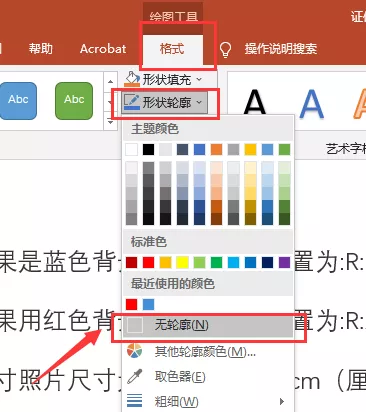Viewport: 366px width, 412px height.
Task: Click the Shape Fill paint bucket icon
Action: tap(132, 79)
